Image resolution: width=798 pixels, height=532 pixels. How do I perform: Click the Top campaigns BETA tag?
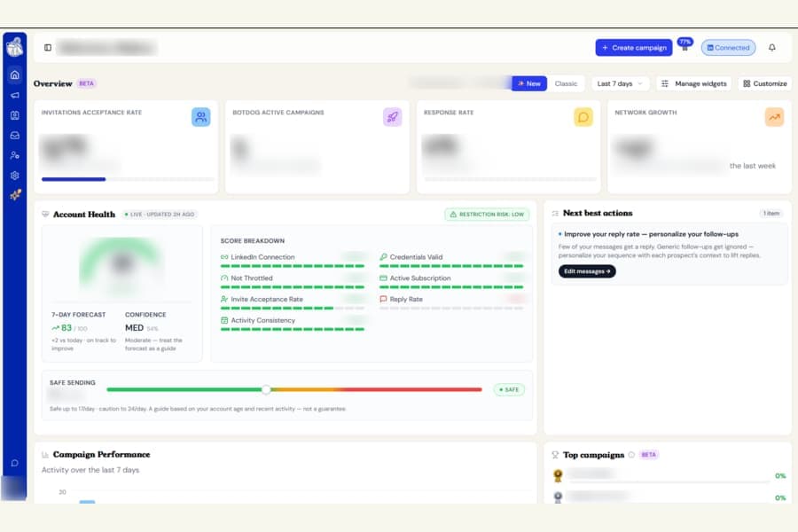(648, 455)
